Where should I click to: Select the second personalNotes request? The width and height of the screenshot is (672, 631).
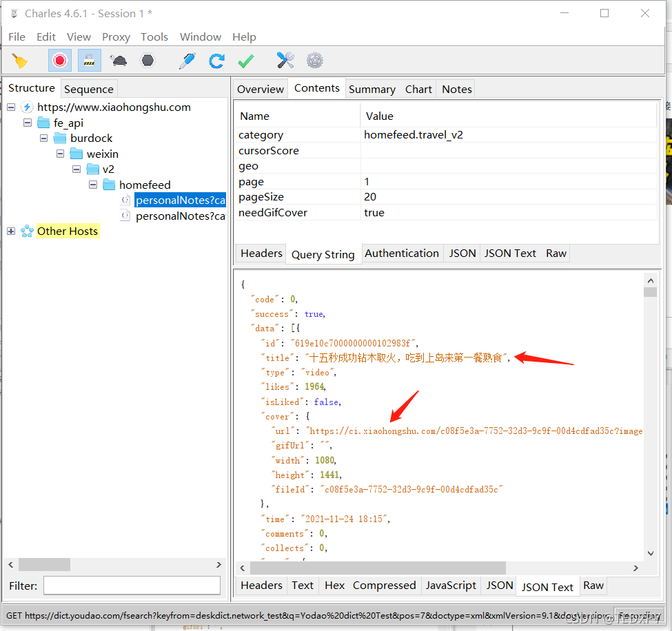181,216
